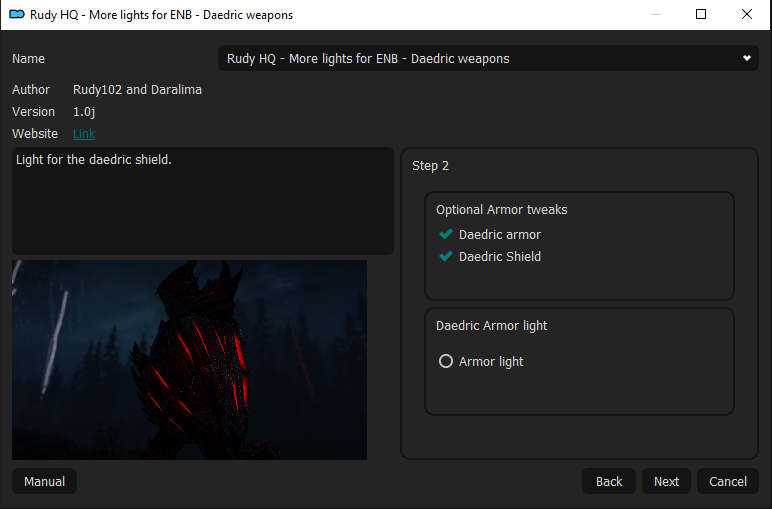772x509 pixels.
Task: Close the installer window
Action: pyautogui.click(x=746, y=14)
